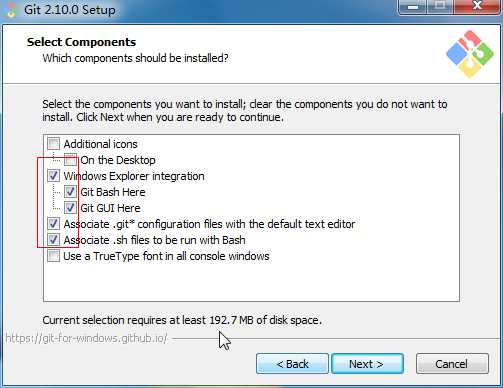Enable the Additional icons checkbox
Screen dimensions: 503x388
coord(53,144)
